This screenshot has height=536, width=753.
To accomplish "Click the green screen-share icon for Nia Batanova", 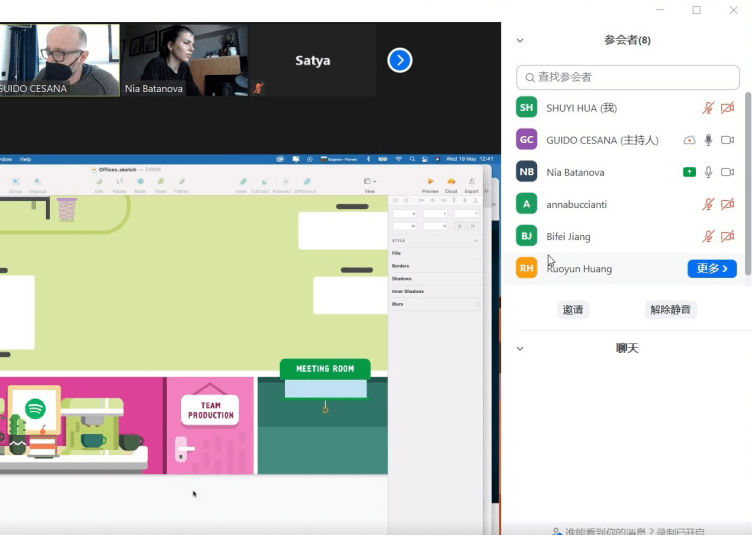I will tap(689, 172).
